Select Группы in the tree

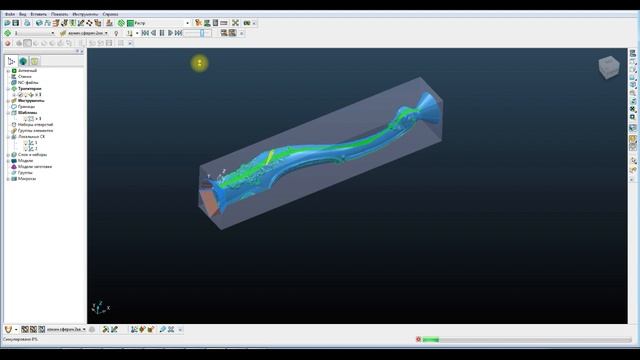(25, 173)
